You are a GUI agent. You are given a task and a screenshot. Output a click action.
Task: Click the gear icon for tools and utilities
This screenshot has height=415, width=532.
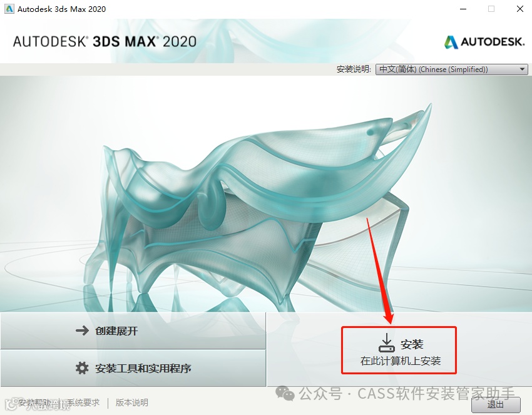pyautogui.click(x=82, y=368)
